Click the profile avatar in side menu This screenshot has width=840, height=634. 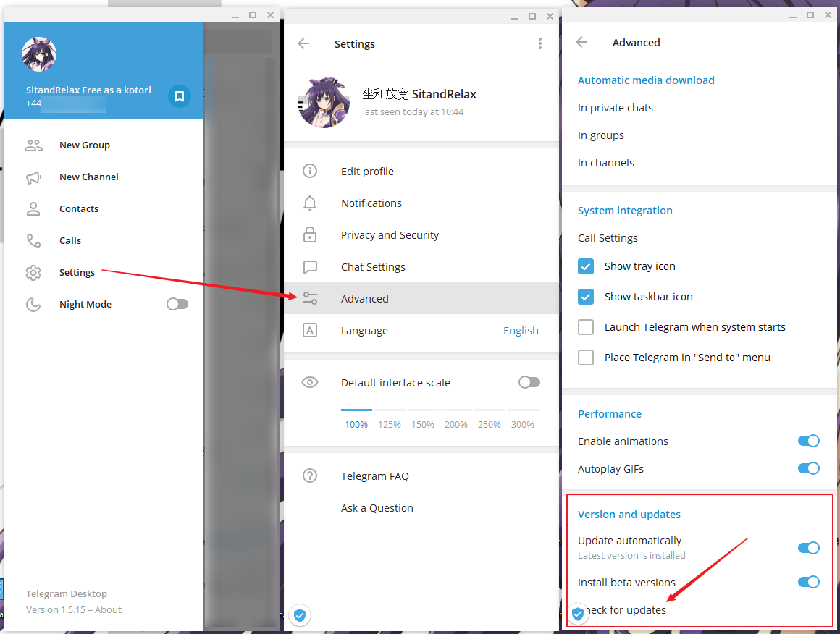[38, 54]
